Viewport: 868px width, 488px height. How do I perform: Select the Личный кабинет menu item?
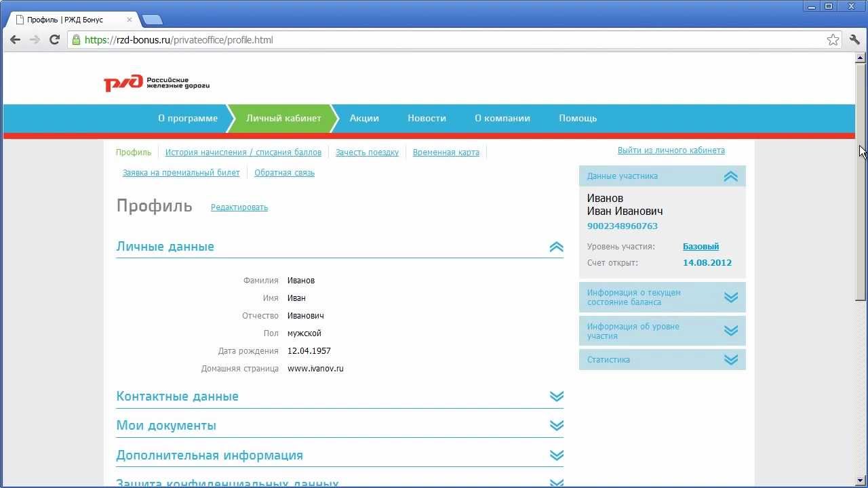coord(283,118)
